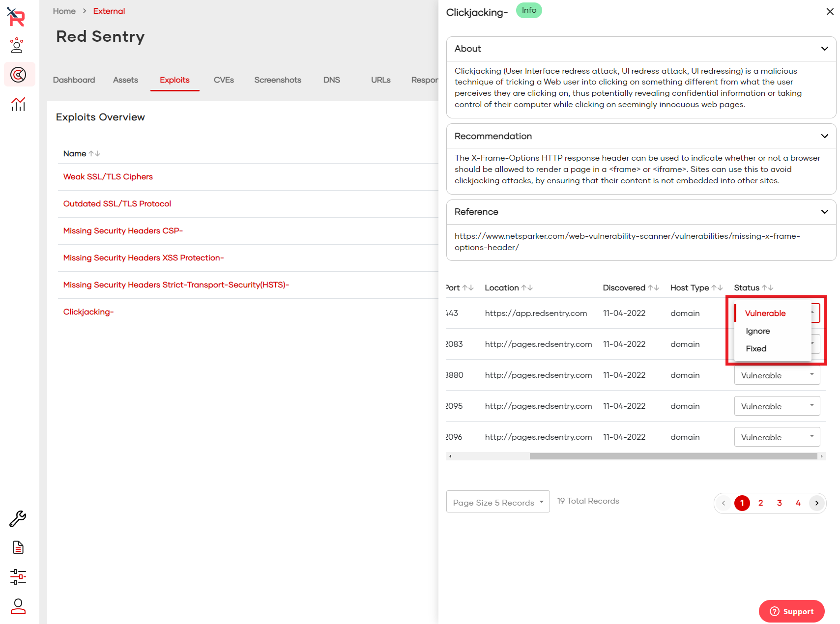Viewport: 840px width, 624px height.
Task: Go to next page of records
Action: pos(817,503)
